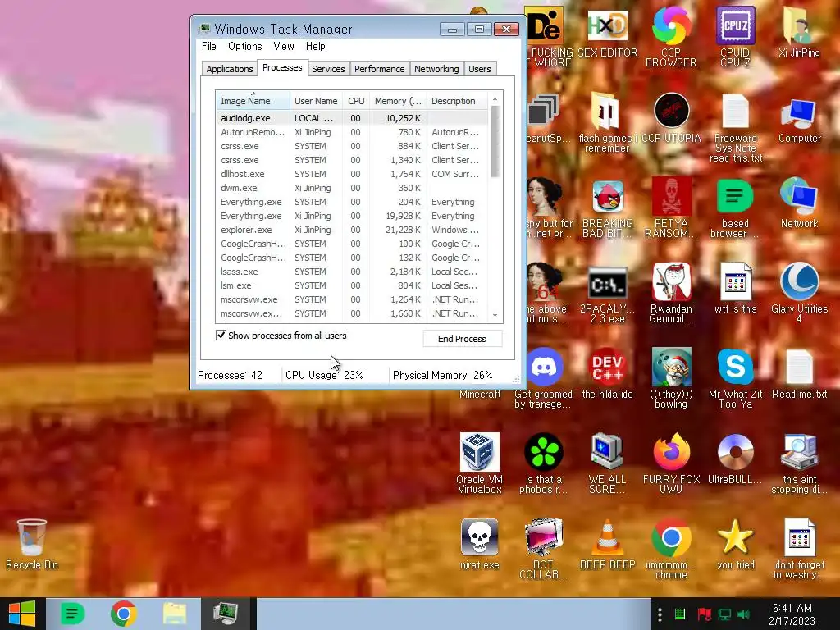840x630 pixels.
Task: Open Chrome from the taskbar
Action: (123, 614)
